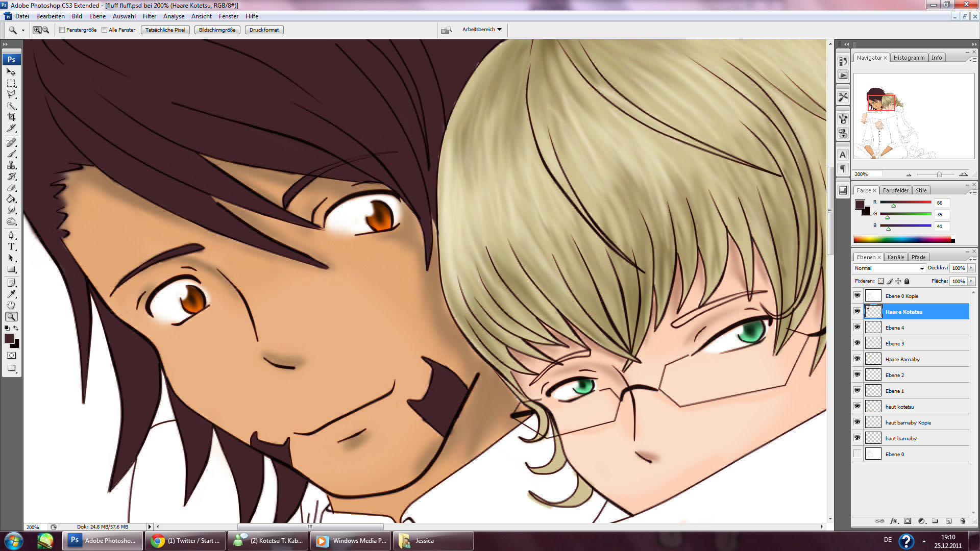Viewport: 980px width, 551px height.
Task: Open the Farbe panel options menu
Action: pos(972,192)
